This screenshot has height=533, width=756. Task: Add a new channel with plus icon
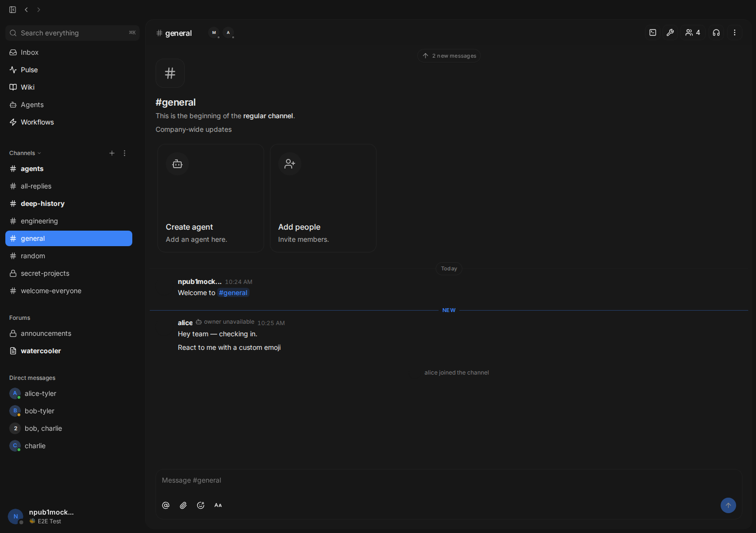(112, 153)
